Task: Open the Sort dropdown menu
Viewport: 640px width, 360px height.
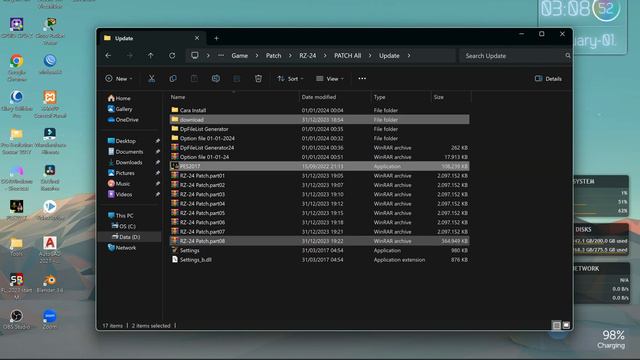Action: pyautogui.click(x=290, y=79)
